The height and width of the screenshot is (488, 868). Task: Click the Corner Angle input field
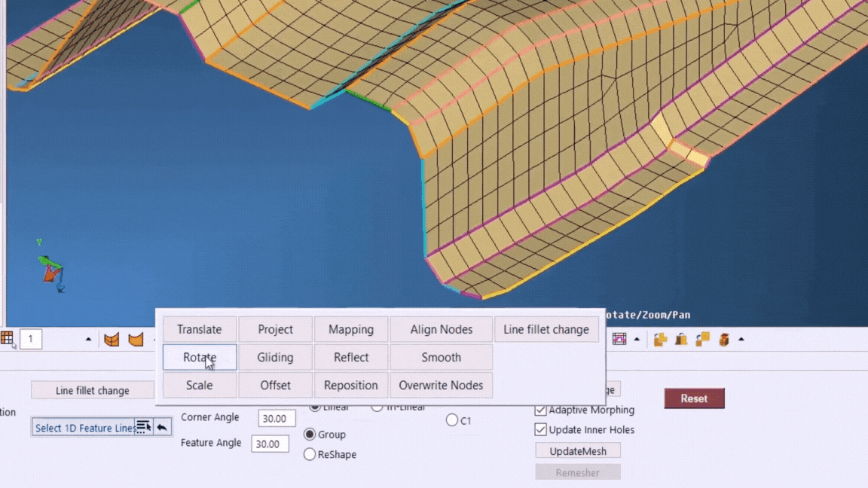[x=277, y=418]
